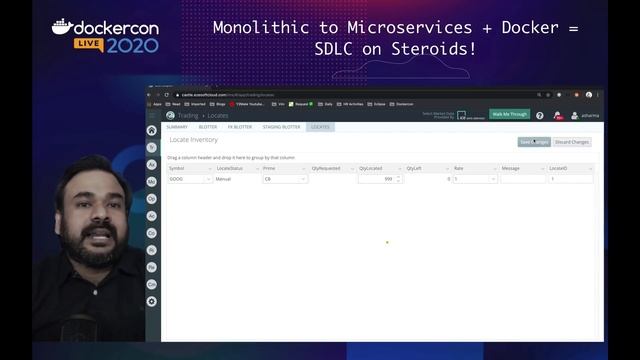Open the QtyLocated column filter menu
The width and height of the screenshot is (640, 360).
point(400,169)
